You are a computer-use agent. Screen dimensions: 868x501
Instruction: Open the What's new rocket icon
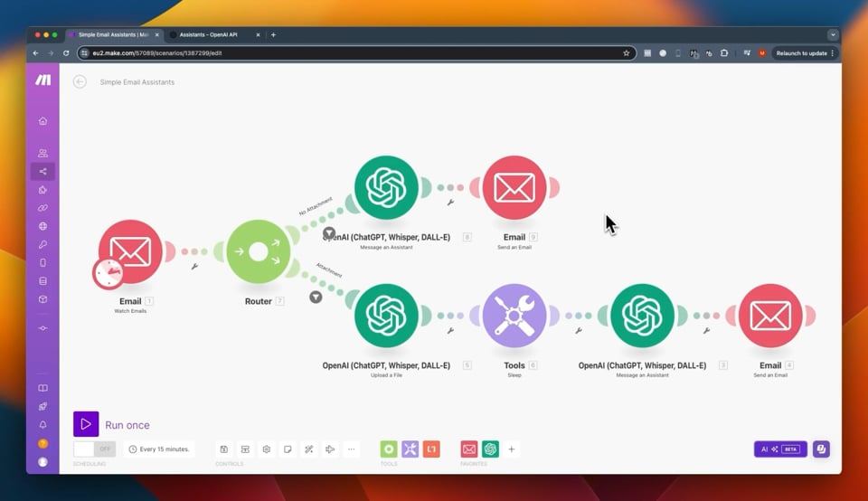click(x=42, y=406)
